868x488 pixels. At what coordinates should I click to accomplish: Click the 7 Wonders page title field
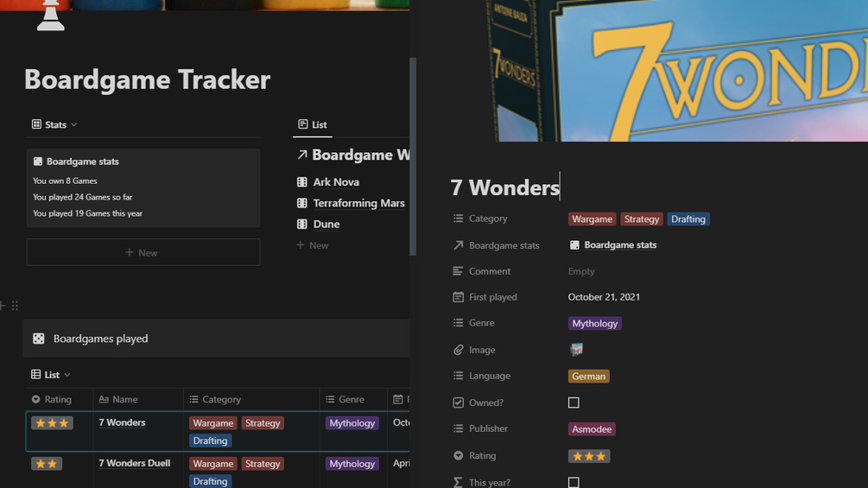pyautogui.click(x=505, y=187)
